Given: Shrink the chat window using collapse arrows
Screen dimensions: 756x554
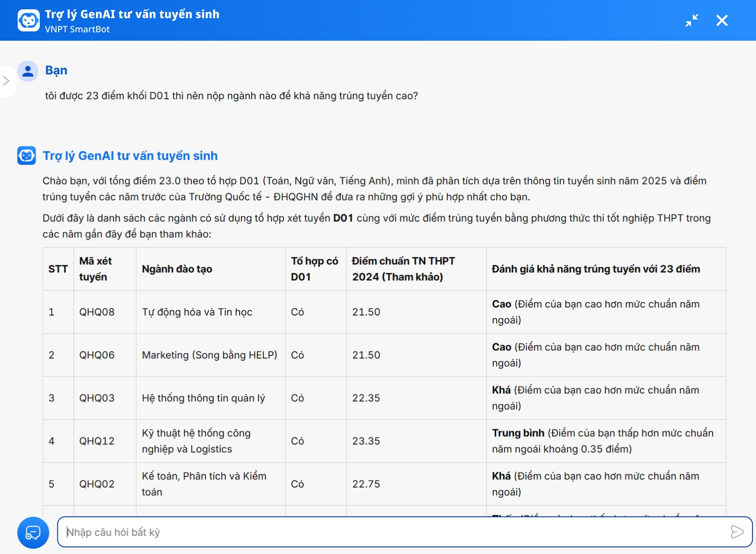Looking at the screenshot, I should pos(691,20).
